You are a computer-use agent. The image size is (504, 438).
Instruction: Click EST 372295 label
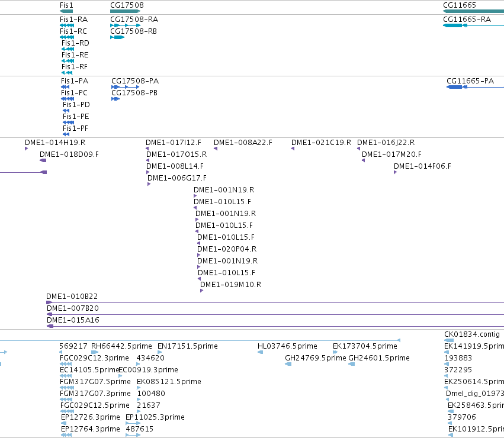point(458,370)
